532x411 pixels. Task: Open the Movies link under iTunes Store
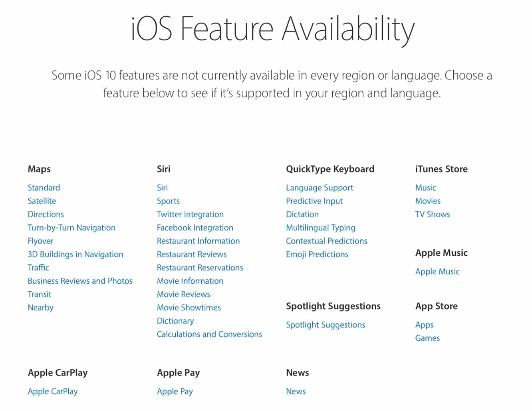coord(428,201)
